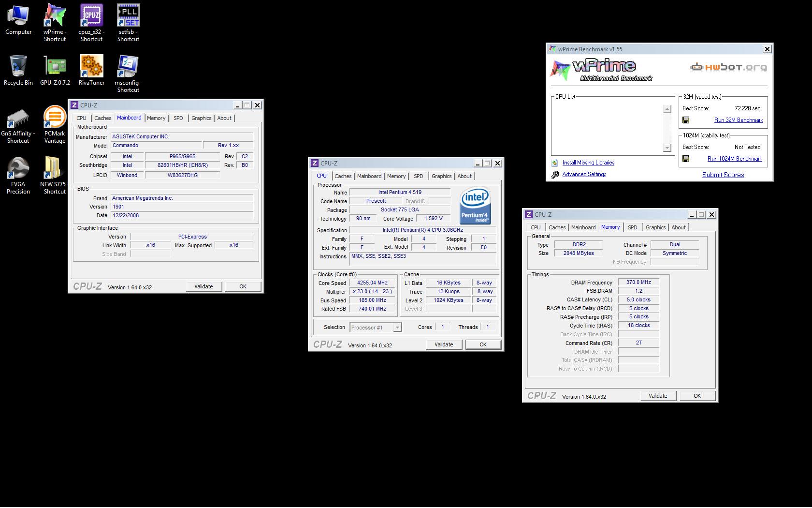Open Advanced Settings link in wPrime

tap(584, 175)
